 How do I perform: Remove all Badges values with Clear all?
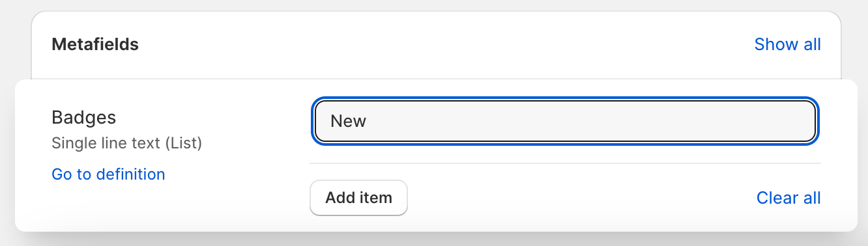click(788, 198)
